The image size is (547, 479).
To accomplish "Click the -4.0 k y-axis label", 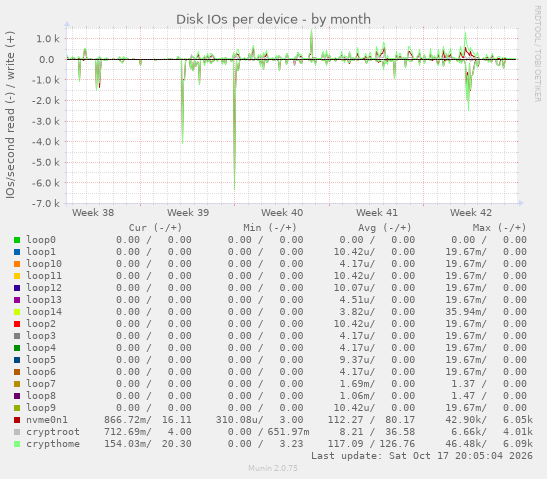I will coord(45,142).
